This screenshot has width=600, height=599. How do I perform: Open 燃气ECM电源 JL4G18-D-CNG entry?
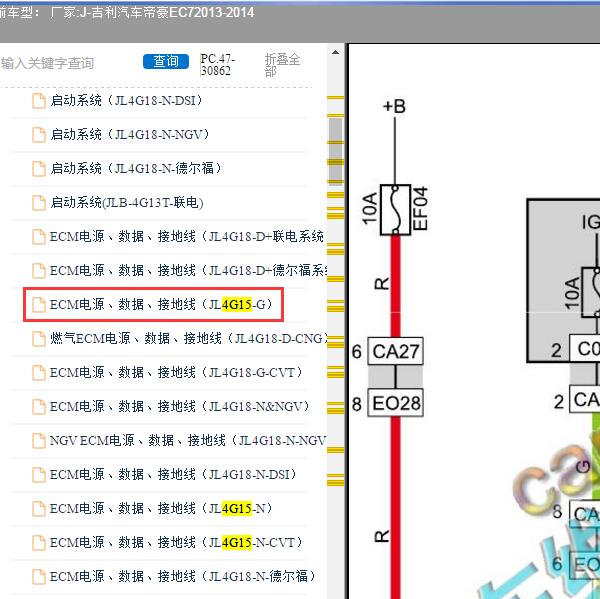click(x=188, y=338)
